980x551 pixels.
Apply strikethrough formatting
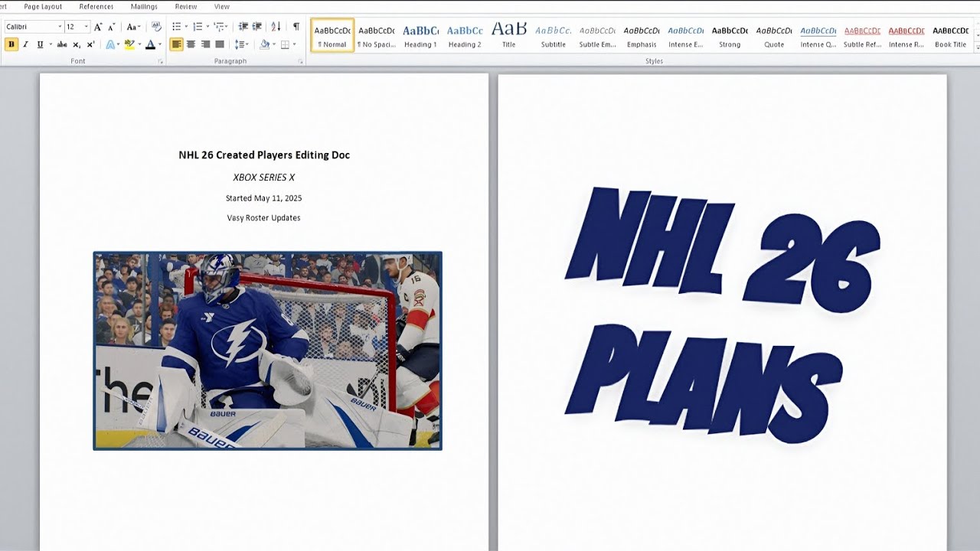coord(62,44)
